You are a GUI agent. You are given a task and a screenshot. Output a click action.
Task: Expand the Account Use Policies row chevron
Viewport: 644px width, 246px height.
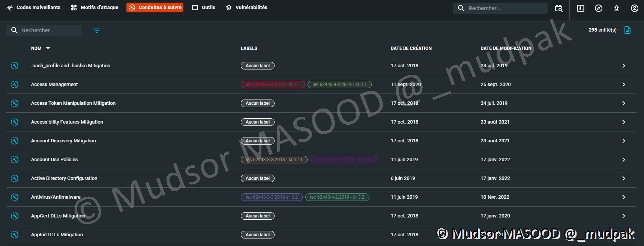(x=623, y=160)
